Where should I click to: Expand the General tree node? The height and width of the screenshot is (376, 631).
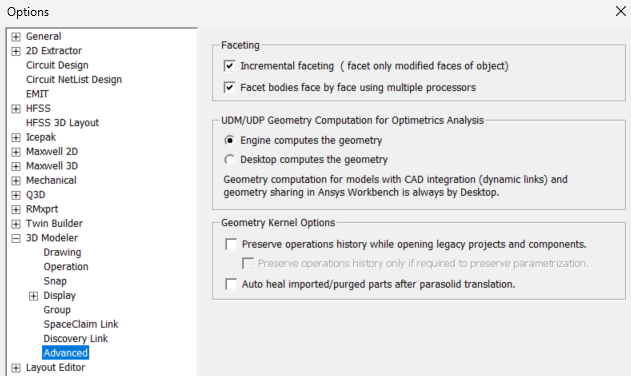click(x=16, y=37)
